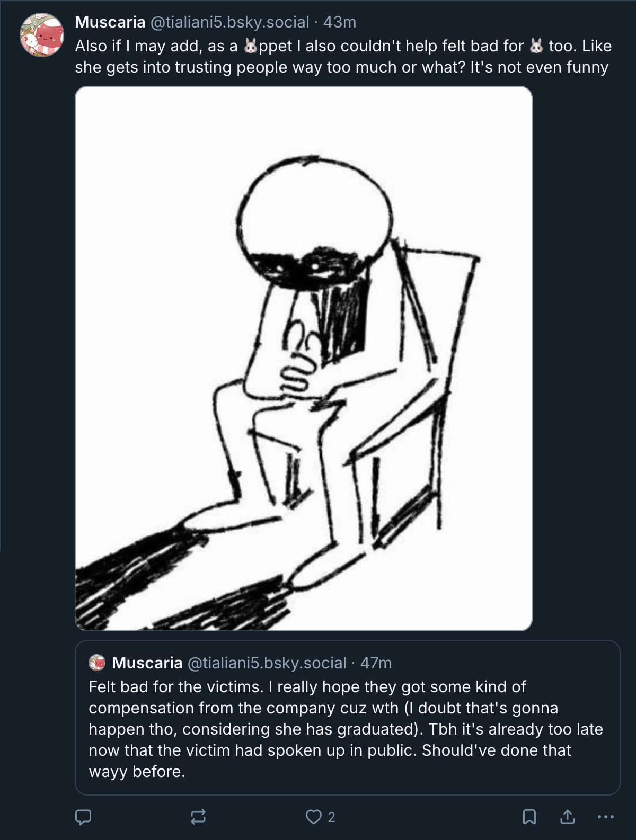Click the small avatar in the quoted post
The height and width of the screenshot is (840, 636).
97,663
